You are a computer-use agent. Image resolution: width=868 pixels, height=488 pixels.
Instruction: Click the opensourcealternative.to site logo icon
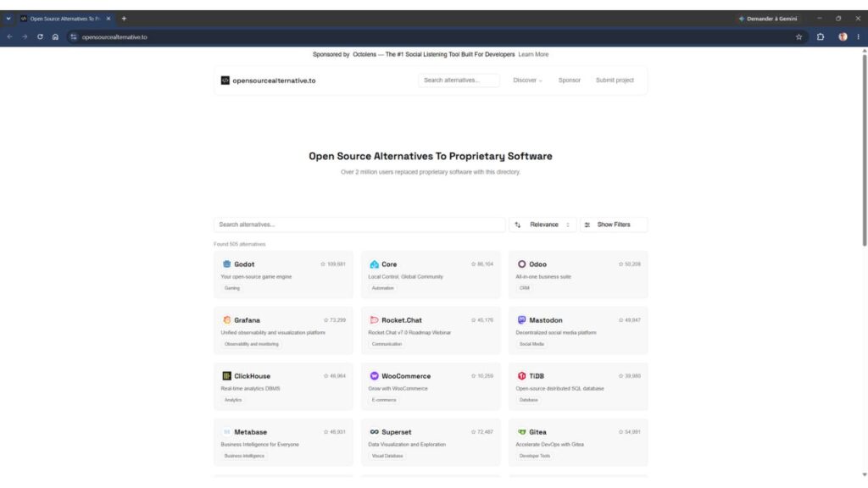point(225,80)
